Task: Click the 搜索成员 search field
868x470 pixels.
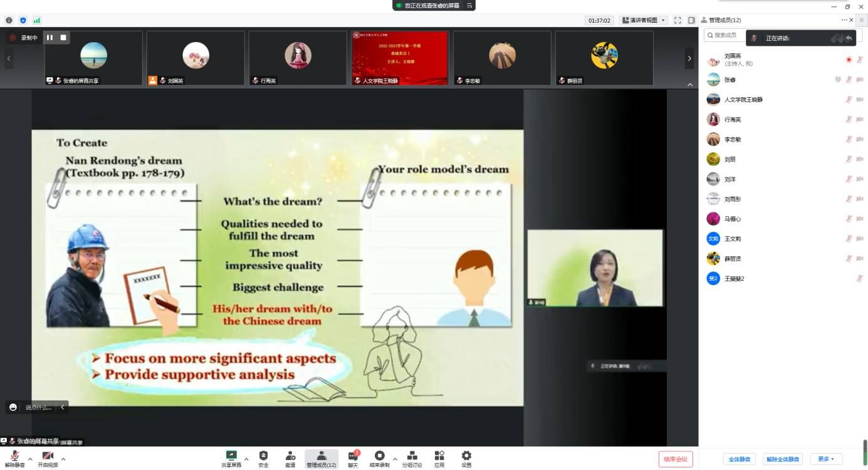Action: tap(727, 35)
